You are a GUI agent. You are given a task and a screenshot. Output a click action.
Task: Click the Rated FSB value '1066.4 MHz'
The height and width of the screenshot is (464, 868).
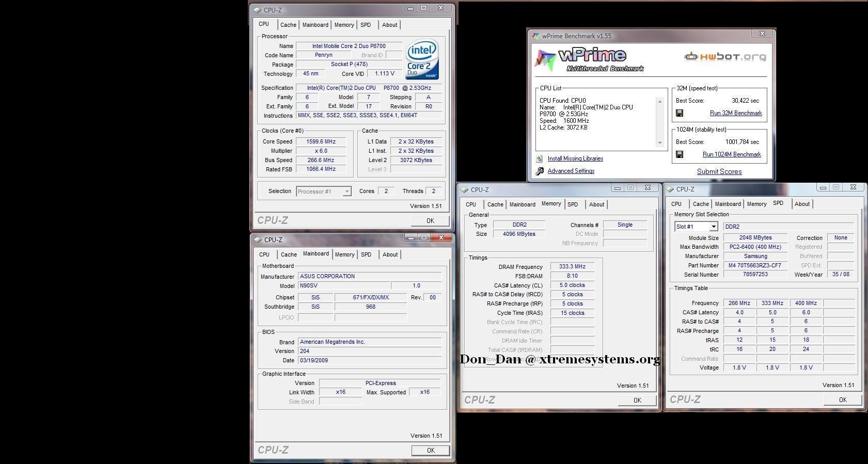pyautogui.click(x=321, y=169)
